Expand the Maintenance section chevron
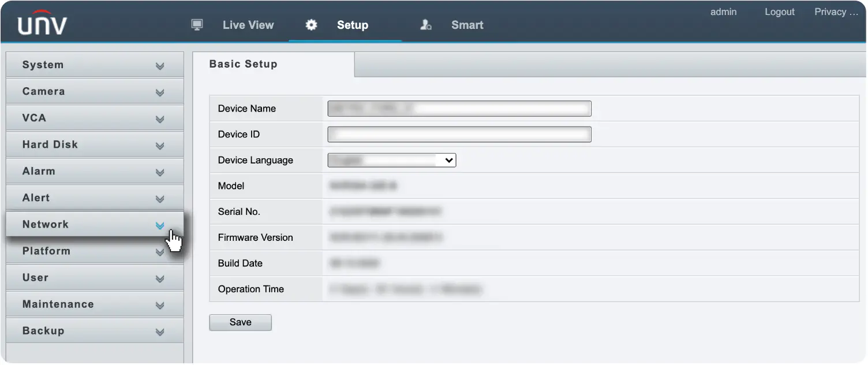This screenshot has width=868, height=365. 160,306
